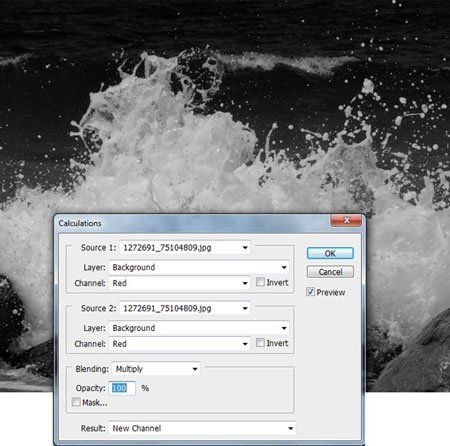Enable Invert for Source 2 channel
Viewport: 450px width, 446px height.
[x=260, y=343]
